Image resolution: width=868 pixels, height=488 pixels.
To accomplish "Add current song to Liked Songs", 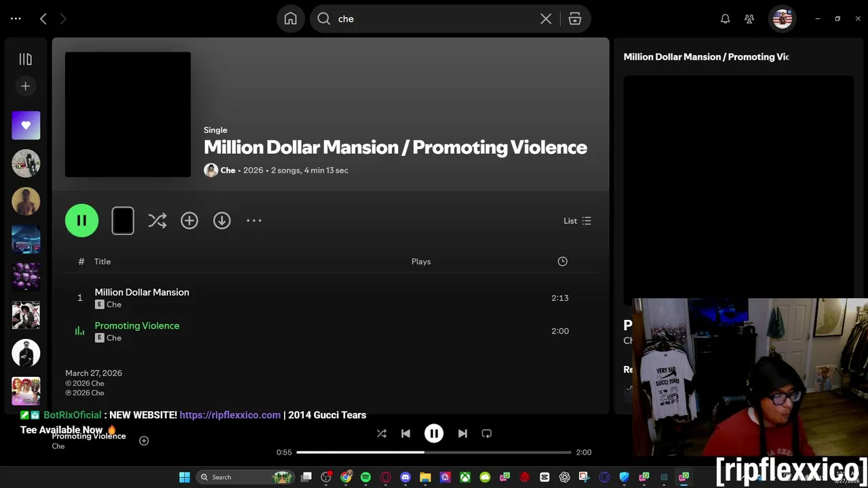I will (144, 441).
